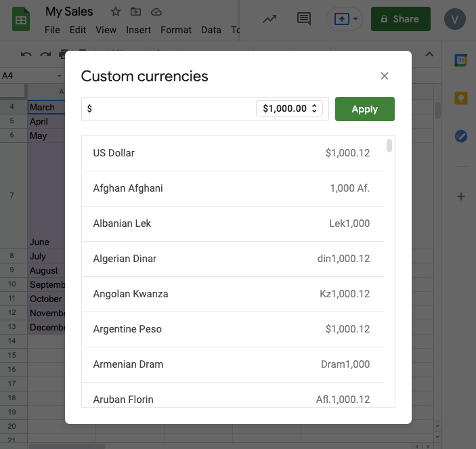The width and height of the screenshot is (476, 449).
Task: Select the cell containing April
Action: (47, 121)
